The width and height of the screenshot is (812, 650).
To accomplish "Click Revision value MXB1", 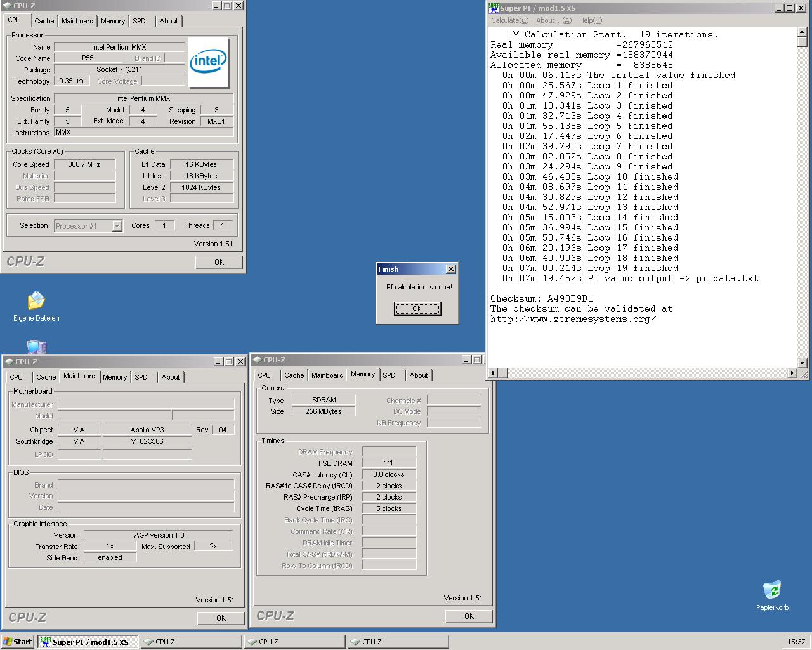I will tap(216, 121).
